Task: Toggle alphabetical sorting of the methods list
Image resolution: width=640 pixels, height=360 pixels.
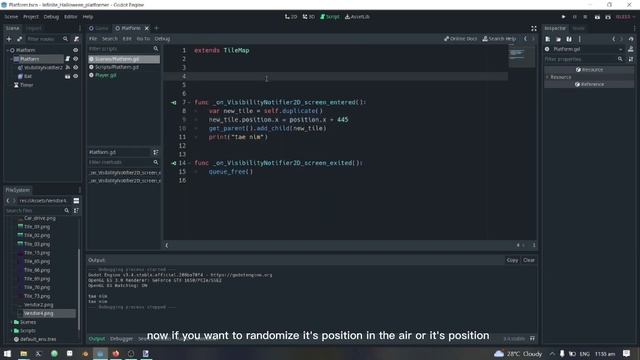Action: [x=156, y=152]
